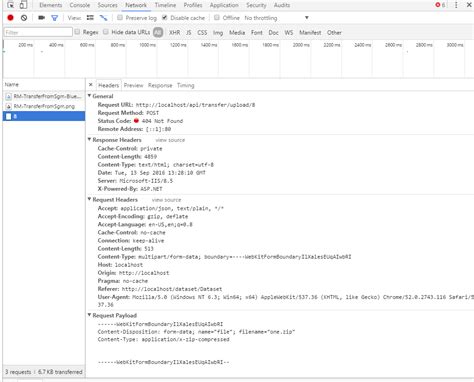Open the error count indicator
This screenshot has height=382, width=474.
[x=440, y=5]
